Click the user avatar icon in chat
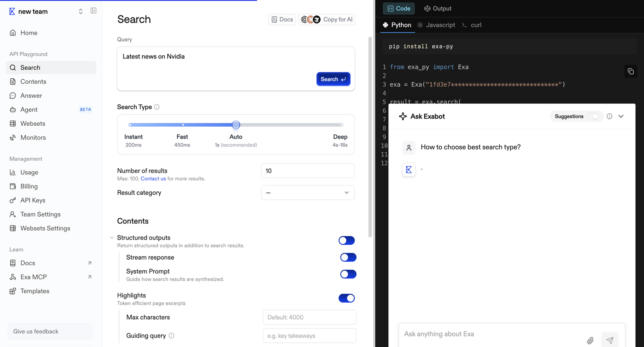The height and width of the screenshot is (347, 644). tap(409, 147)
